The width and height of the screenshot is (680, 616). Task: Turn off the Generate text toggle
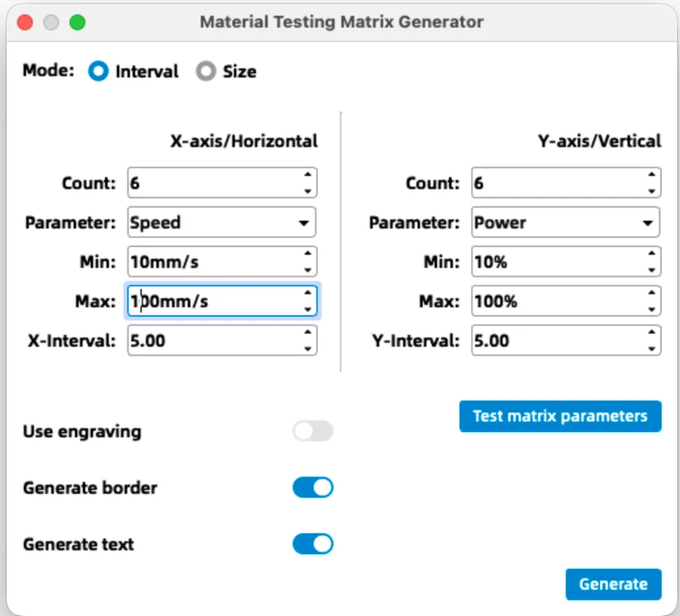[x=312, y=543]
